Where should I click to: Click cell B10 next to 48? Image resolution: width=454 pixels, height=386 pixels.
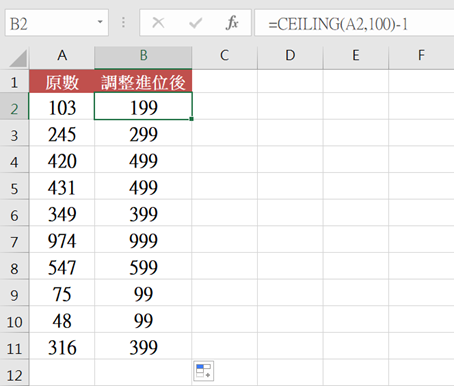click(x=143, y=320)
